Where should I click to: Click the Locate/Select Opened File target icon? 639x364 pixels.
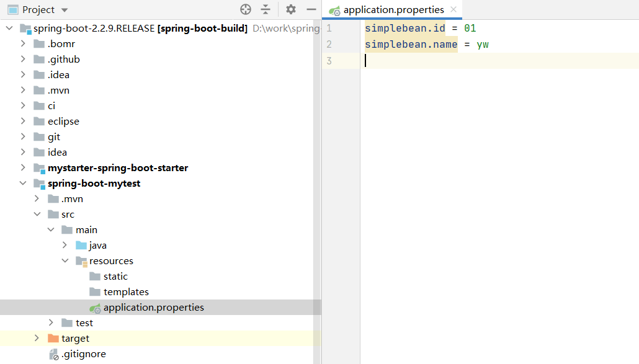pos(246,9)
